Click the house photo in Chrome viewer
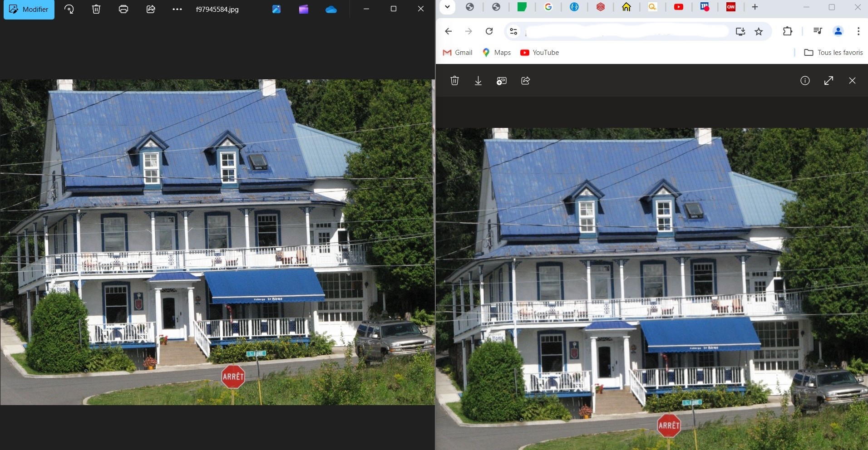The image size is (868, 450). point(652,289)
